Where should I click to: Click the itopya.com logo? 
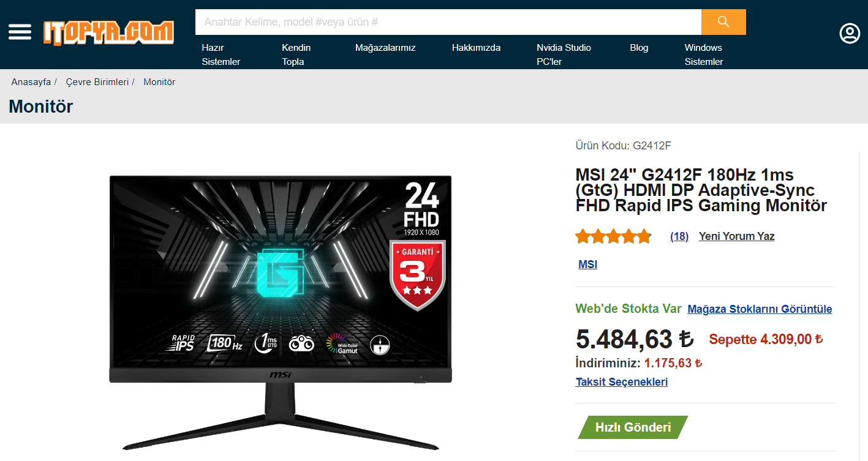108,32
